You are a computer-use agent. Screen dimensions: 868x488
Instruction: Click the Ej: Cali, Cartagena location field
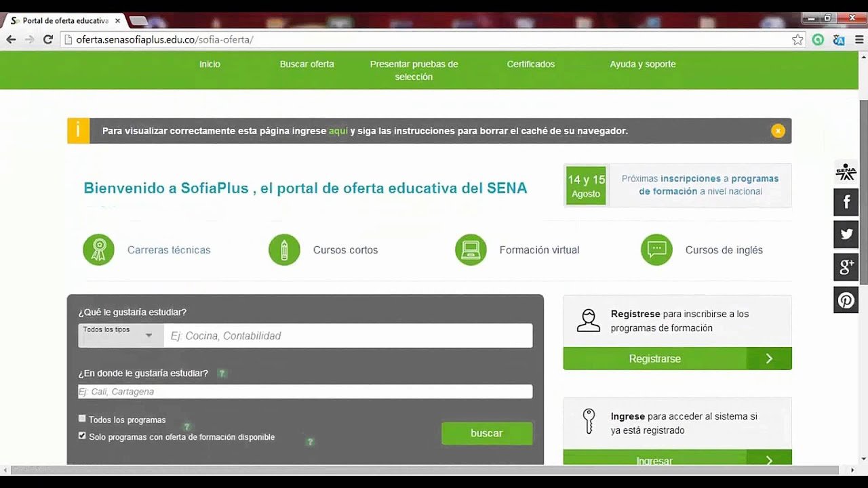[305, 392]
